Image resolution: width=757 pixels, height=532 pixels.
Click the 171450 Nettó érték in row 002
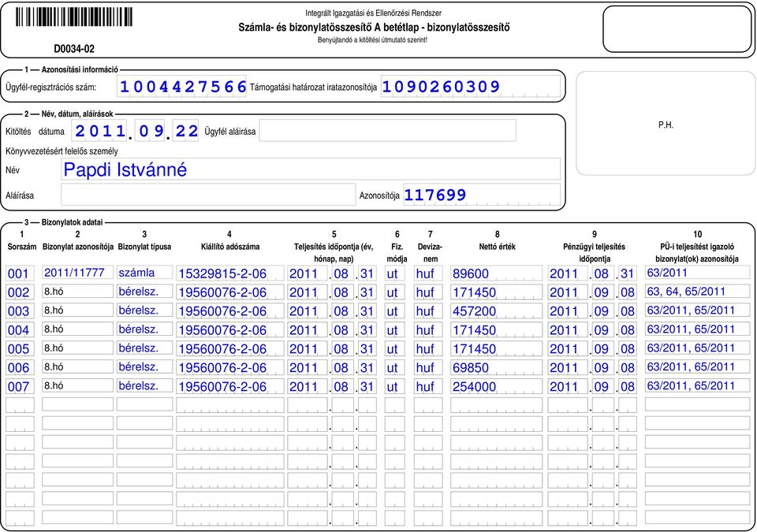tap(496, 292)
